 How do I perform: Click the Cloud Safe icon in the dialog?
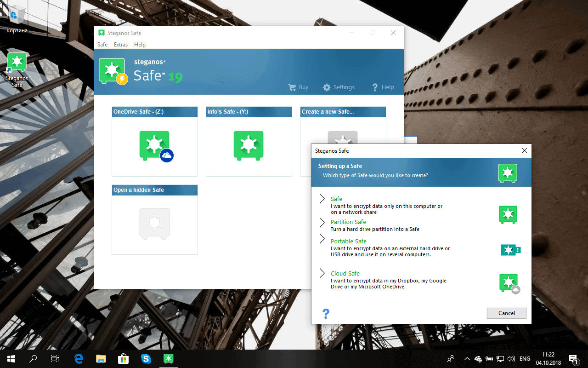coord(508,282)
